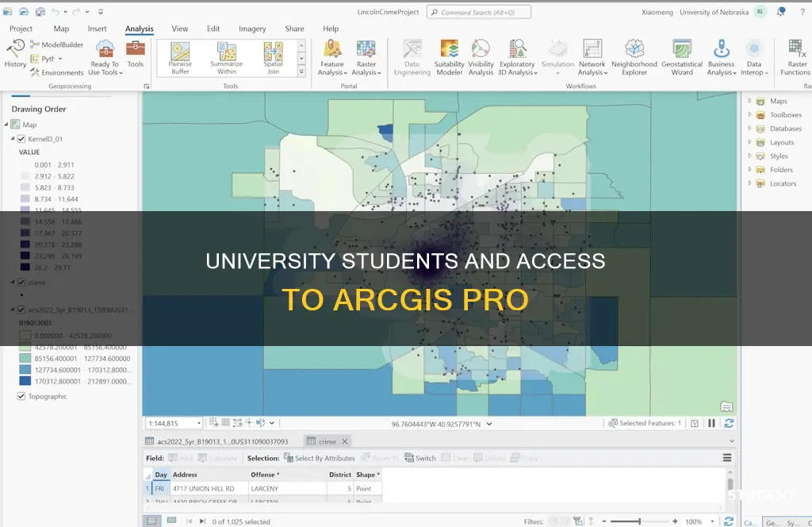Open the Help ribbon tab
Viewport: 812px width, 527px height.
pyautogui.click(x=331, y=29)
